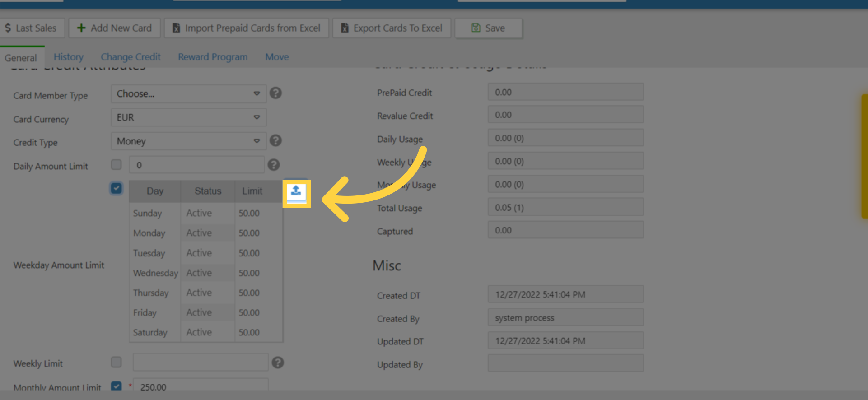
Task: Click the Daily Usage field
Action: pos(566,138)
